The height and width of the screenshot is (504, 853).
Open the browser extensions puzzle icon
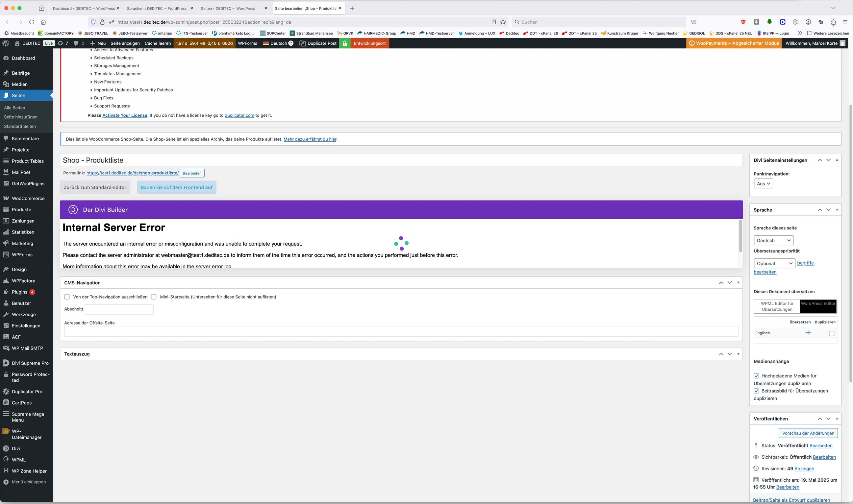(x=833, y=22)
